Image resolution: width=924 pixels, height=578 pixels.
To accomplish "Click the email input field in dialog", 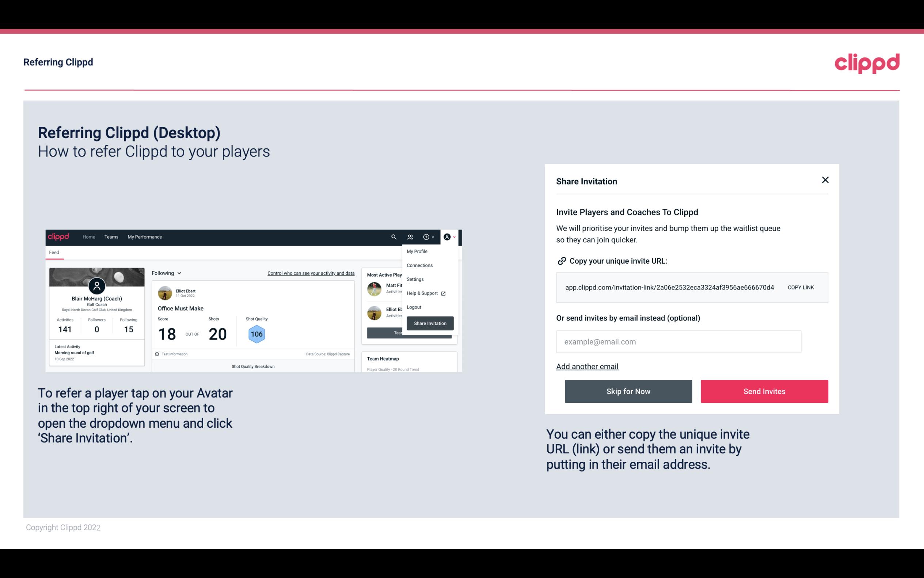I will (x=678, y=341).
